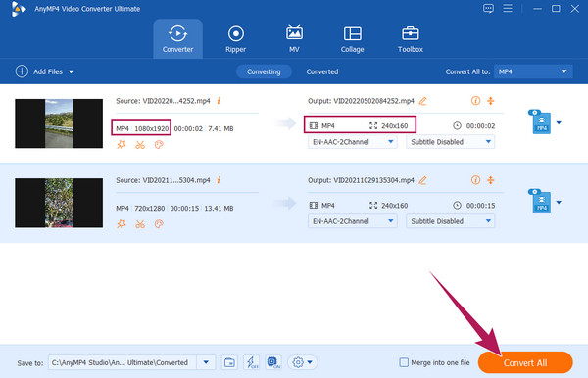Open the color palette tool for the 720x1280 video
Viewport: 588px width, 378px height.
159,224
